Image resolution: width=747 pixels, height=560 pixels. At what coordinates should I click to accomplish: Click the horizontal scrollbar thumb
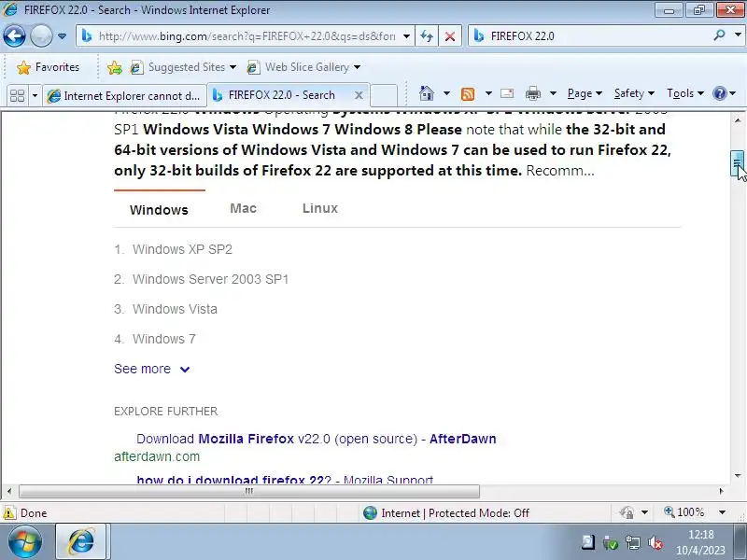pos(248,491)
